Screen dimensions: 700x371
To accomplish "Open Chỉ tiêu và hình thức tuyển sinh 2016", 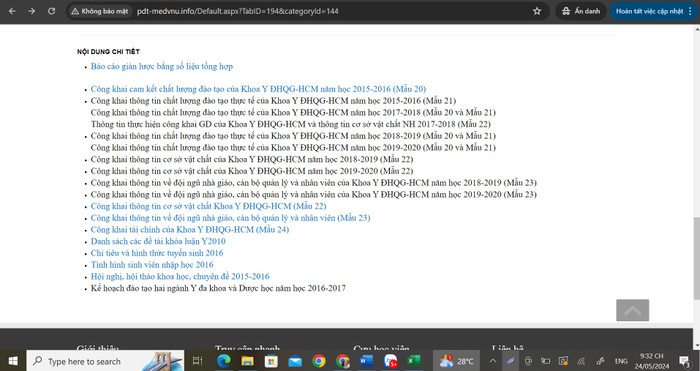I will 157,253.
